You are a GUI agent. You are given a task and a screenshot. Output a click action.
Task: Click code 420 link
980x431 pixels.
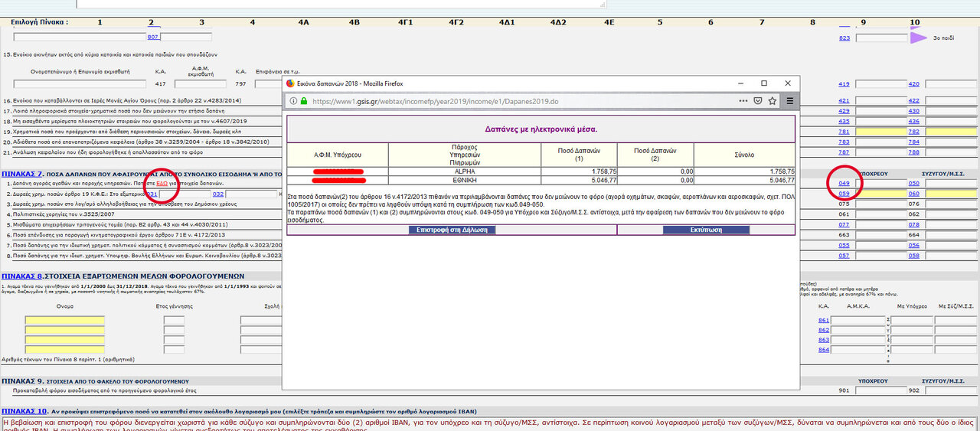pyautogui.click(x=913, y=84)
